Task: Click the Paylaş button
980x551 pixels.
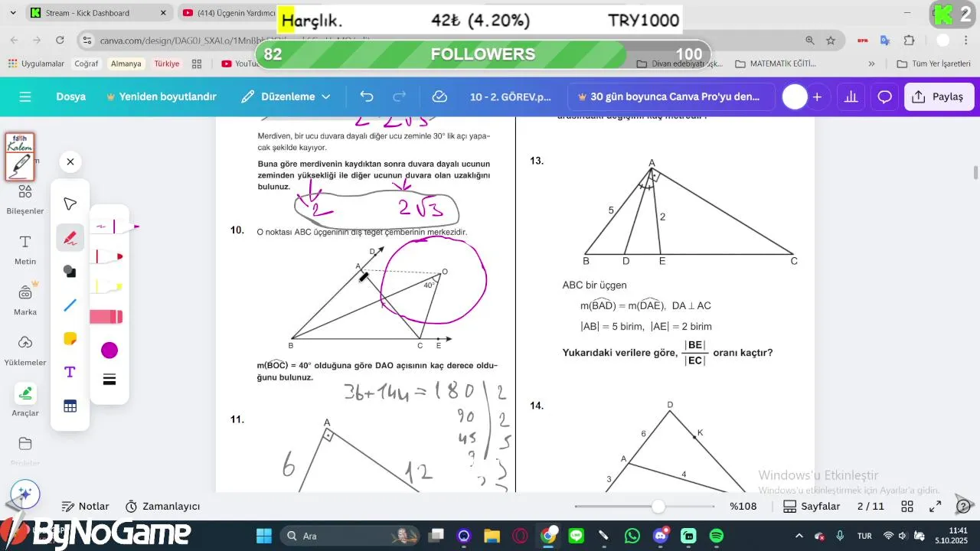Action: point(939,97)
